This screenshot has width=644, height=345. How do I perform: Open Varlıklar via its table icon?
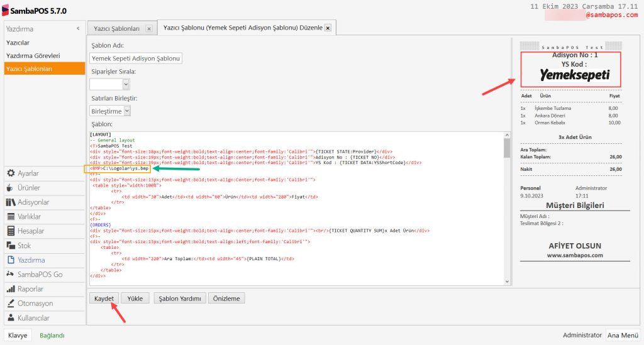tap(11, 217)
